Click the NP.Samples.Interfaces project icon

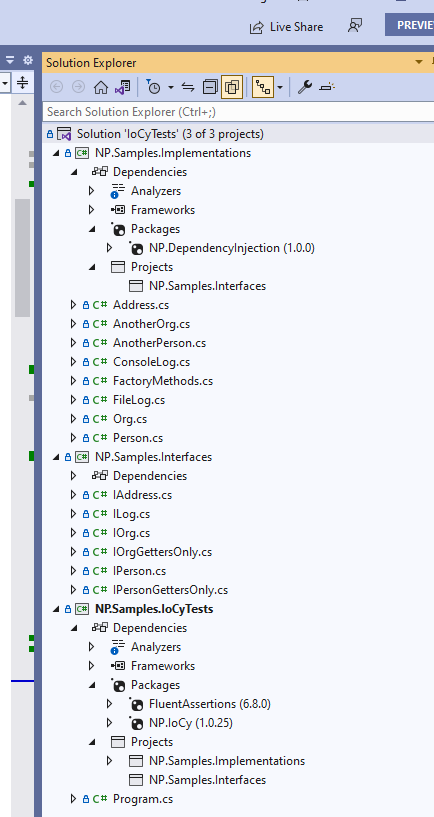(82, 457)
